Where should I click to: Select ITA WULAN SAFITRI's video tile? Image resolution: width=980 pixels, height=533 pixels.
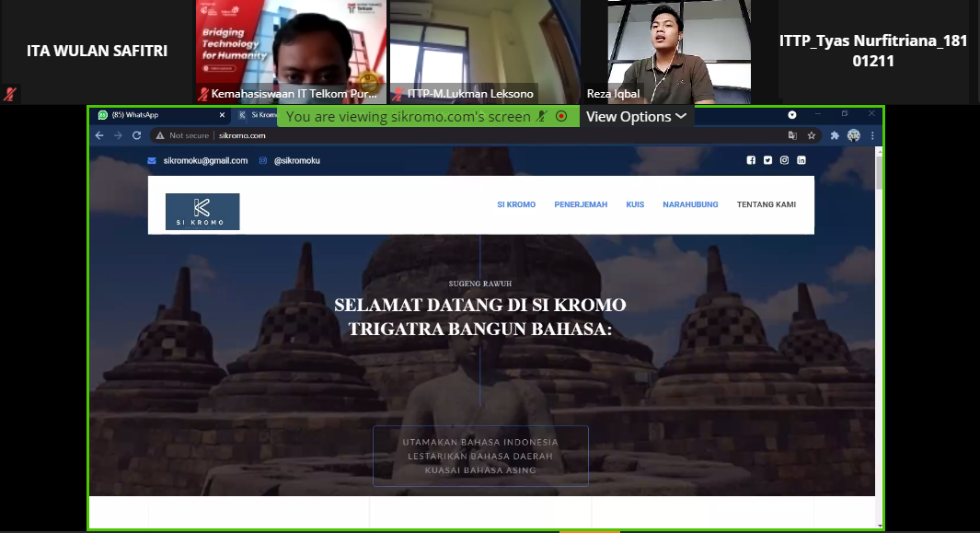pos(97,52)
